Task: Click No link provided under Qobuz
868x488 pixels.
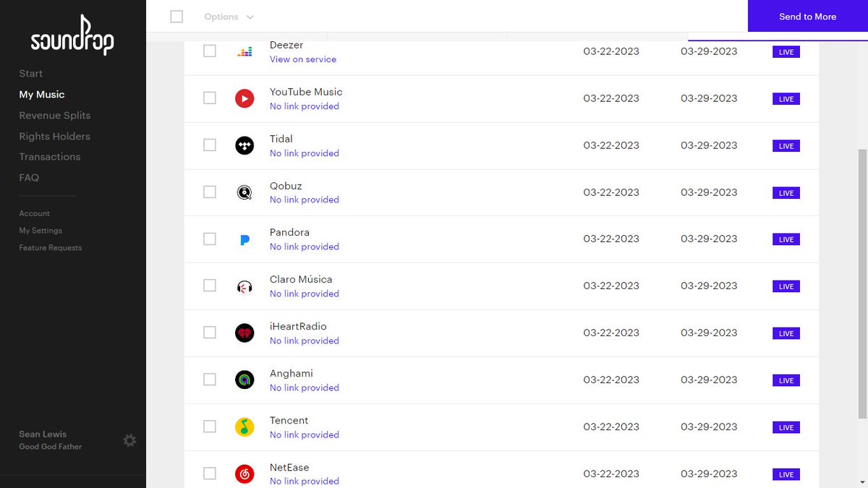Action: point(305,200)
